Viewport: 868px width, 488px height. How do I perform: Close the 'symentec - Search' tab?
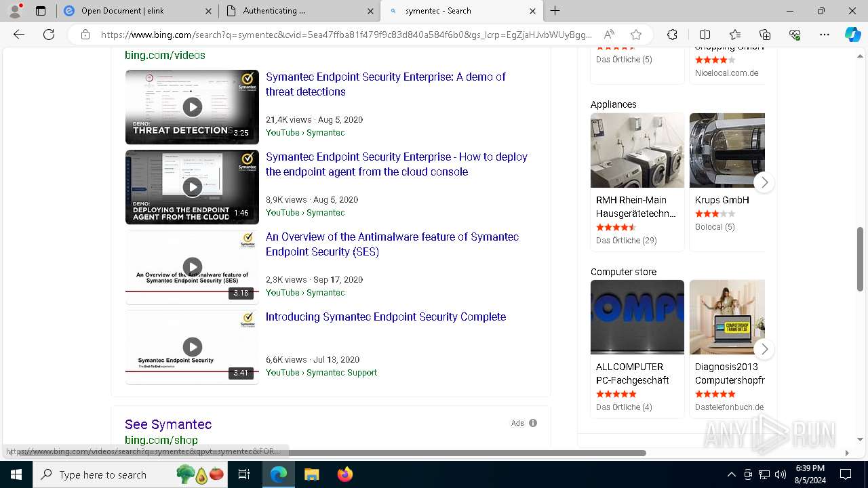[x=532, y=11]
